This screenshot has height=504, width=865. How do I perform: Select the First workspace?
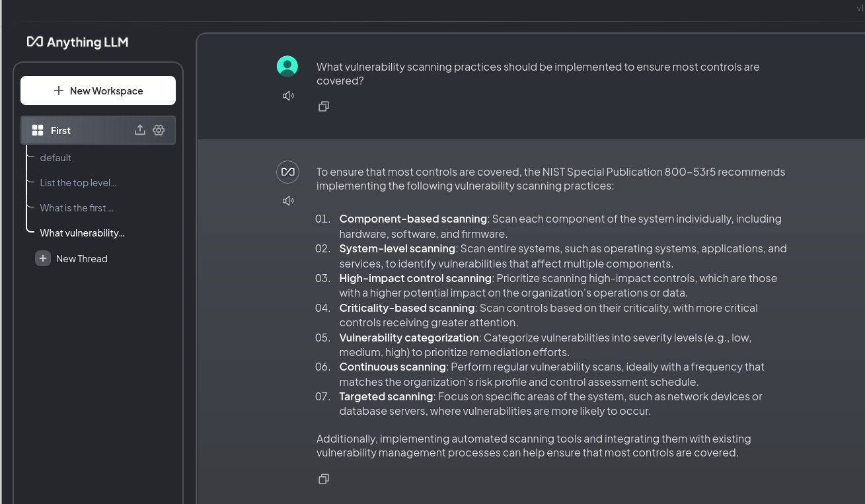(x=61, y=131)
